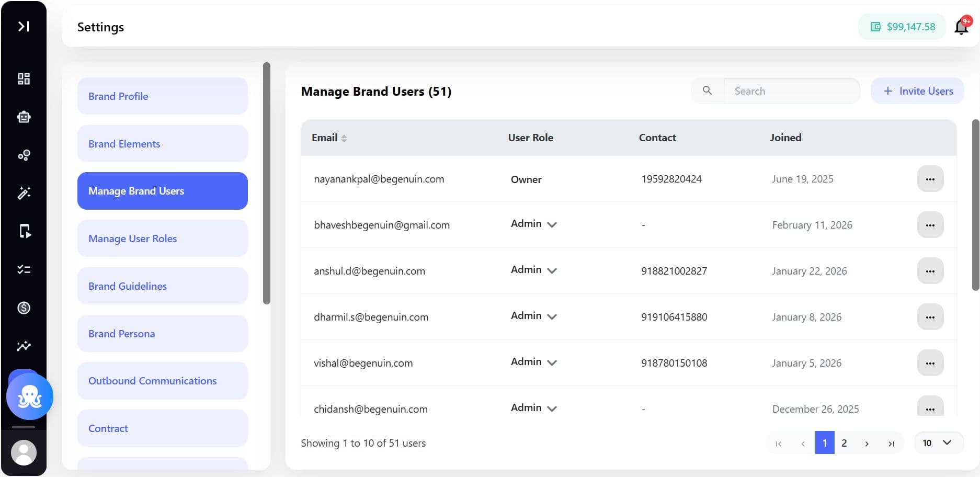The image size is (980, 477).
Task: Go to next page of users
Action: (867, 444)
